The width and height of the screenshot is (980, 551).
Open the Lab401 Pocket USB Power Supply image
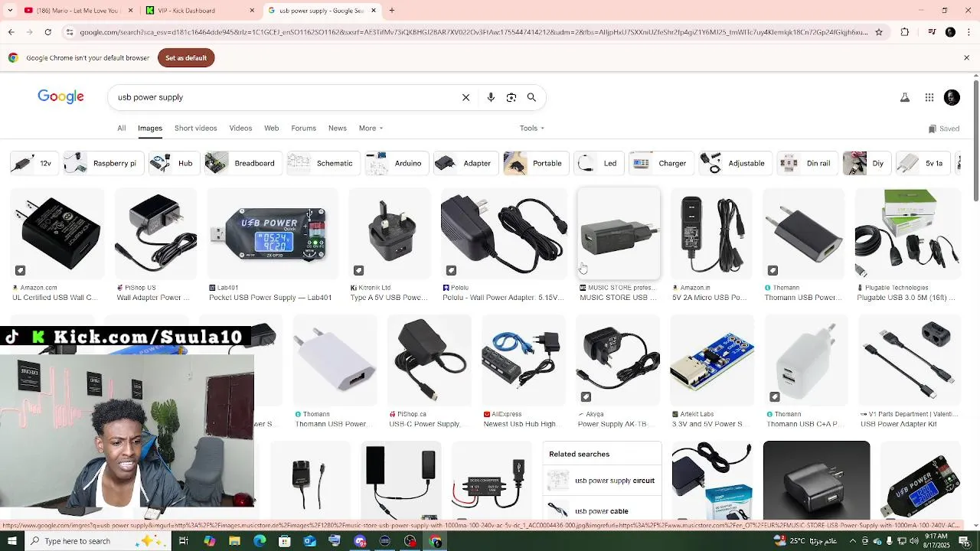click(272, 233)
